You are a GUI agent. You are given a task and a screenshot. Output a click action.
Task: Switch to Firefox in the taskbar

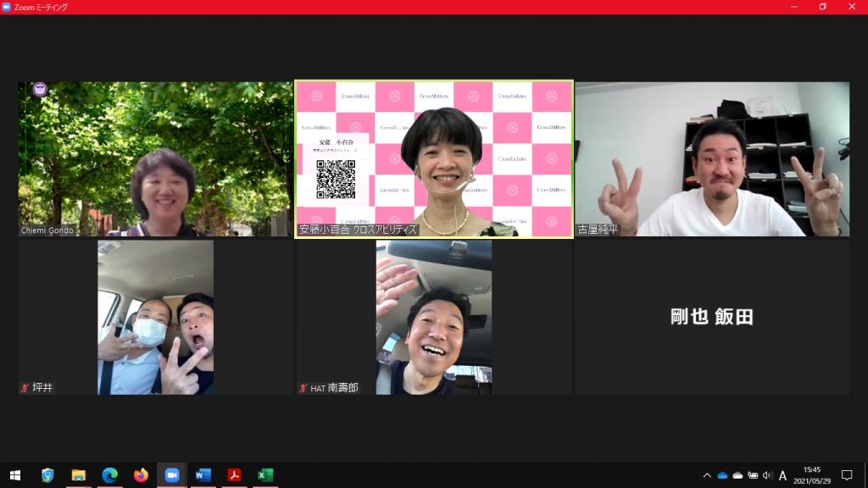click(141, 475)
